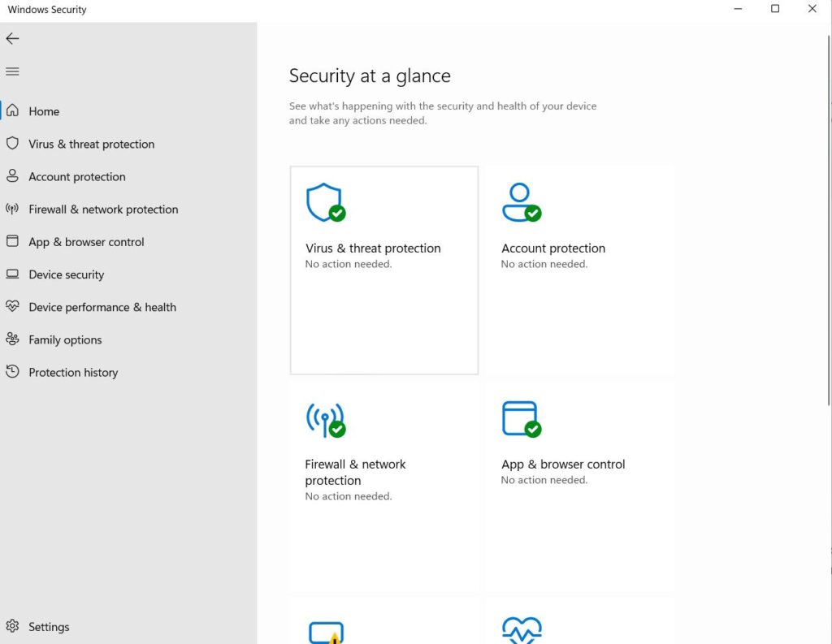Viewport: 832px width, 644px height.
Task: Click the device security laptop icon with warning
Action: tap(327, 633)
